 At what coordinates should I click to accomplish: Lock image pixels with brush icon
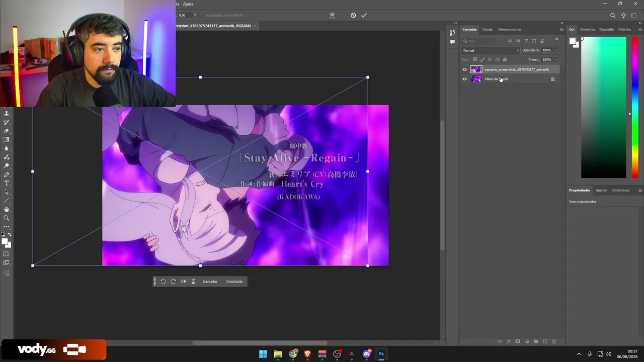482,59
